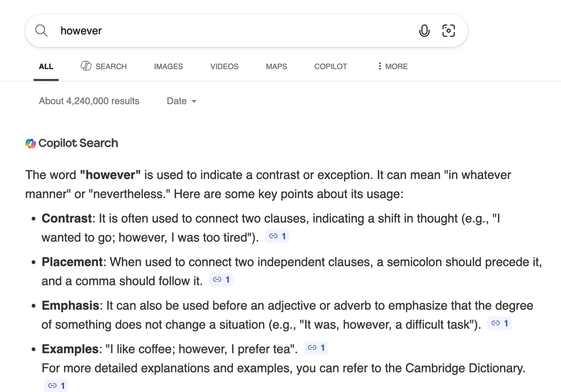Open citation 1 link after Examples bullet

316,348
